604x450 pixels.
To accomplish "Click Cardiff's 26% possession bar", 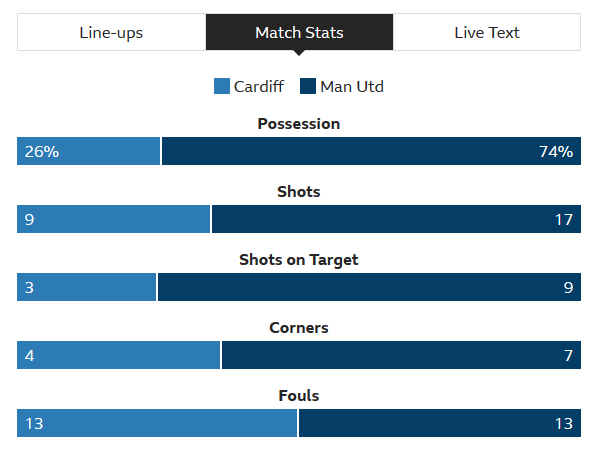I will point(88,151).
